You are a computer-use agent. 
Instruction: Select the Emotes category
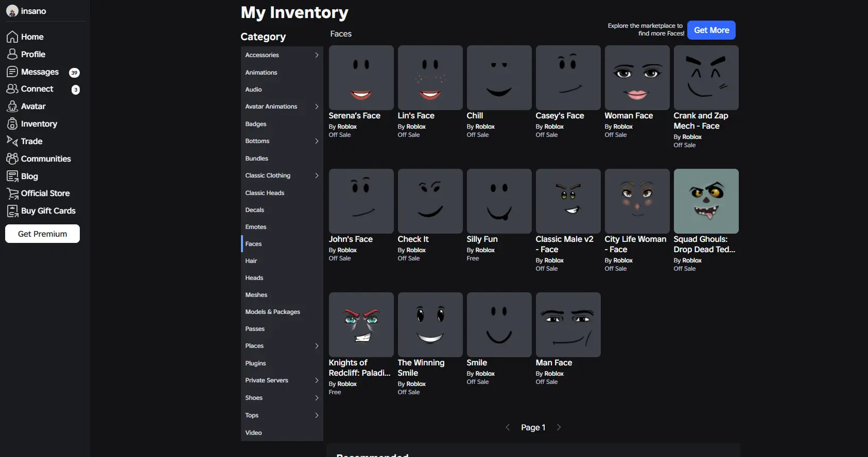(x=256, y=227)
